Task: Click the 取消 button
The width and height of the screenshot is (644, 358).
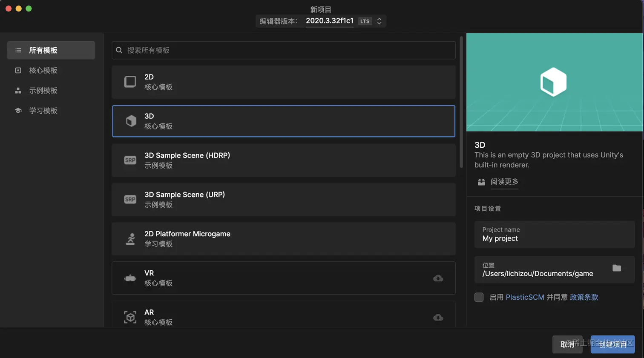Action: [x=567, y=344]
